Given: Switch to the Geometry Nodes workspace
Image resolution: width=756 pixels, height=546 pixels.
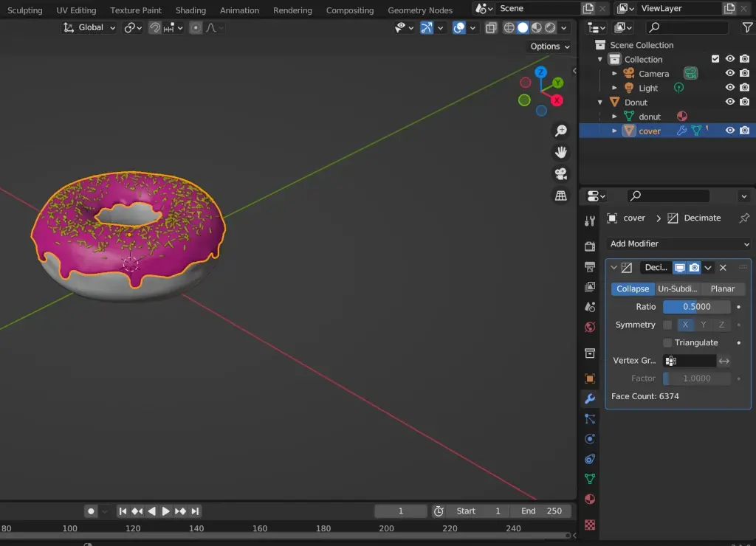Looking at the screenshot, I should (420, 10).
